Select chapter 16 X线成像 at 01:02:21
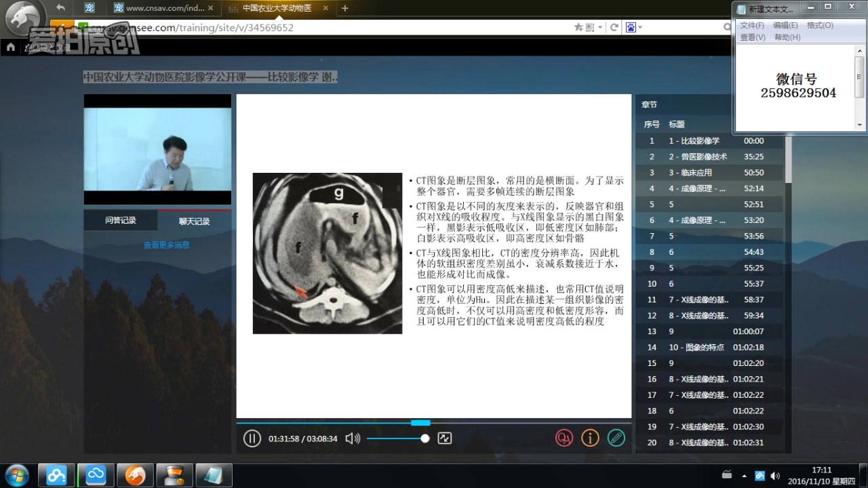Viewport: 868px width, 488px height. click(x=709, y=379)
